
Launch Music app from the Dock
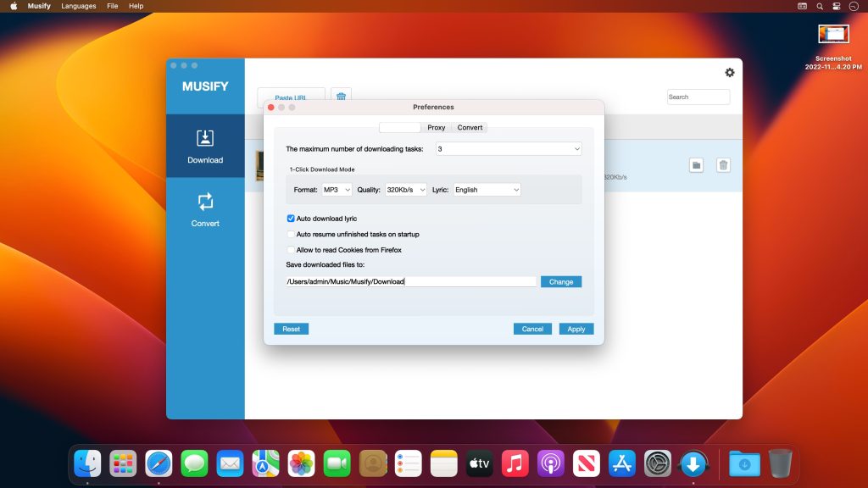[x=516, y=463]
